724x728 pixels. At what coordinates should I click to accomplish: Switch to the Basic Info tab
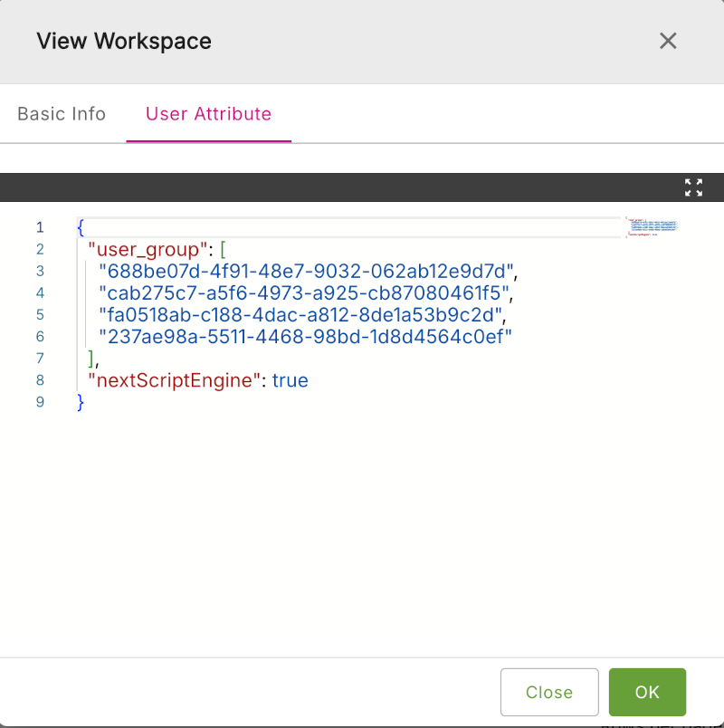pyautogui.click(x=62, y=114)
